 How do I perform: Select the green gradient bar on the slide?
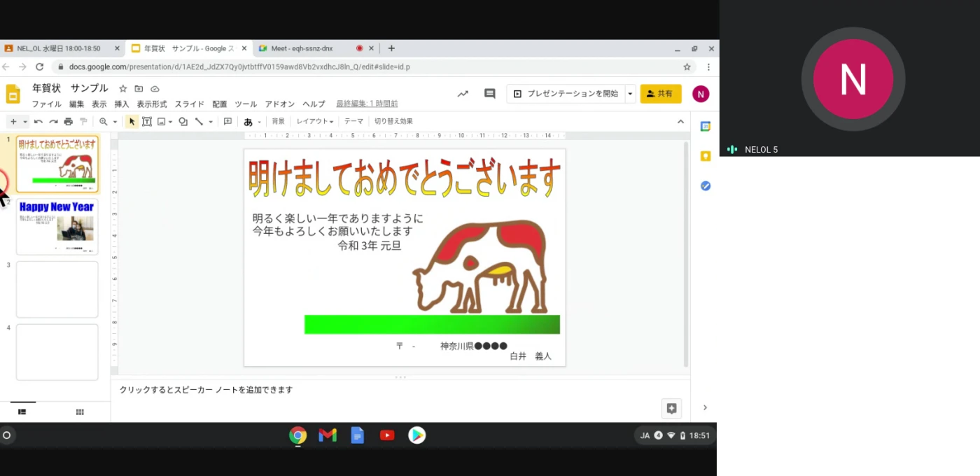point(432,325)
